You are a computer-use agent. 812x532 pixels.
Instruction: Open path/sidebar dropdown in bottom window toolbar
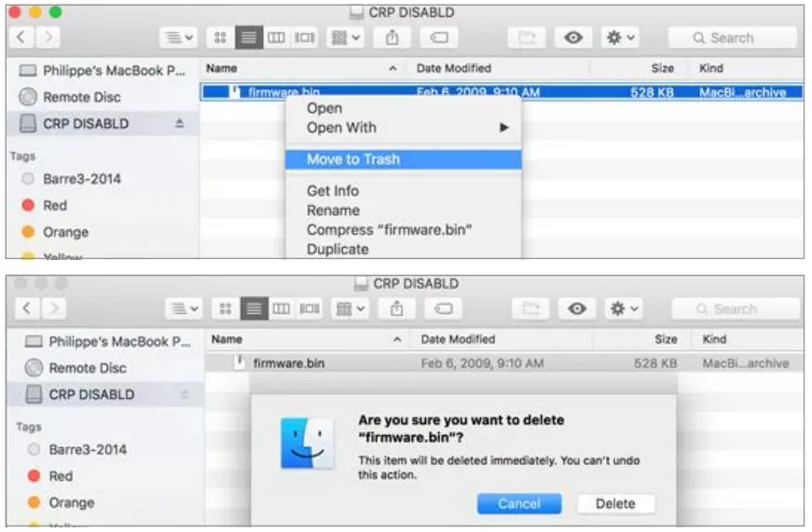(x=184, y=308)
